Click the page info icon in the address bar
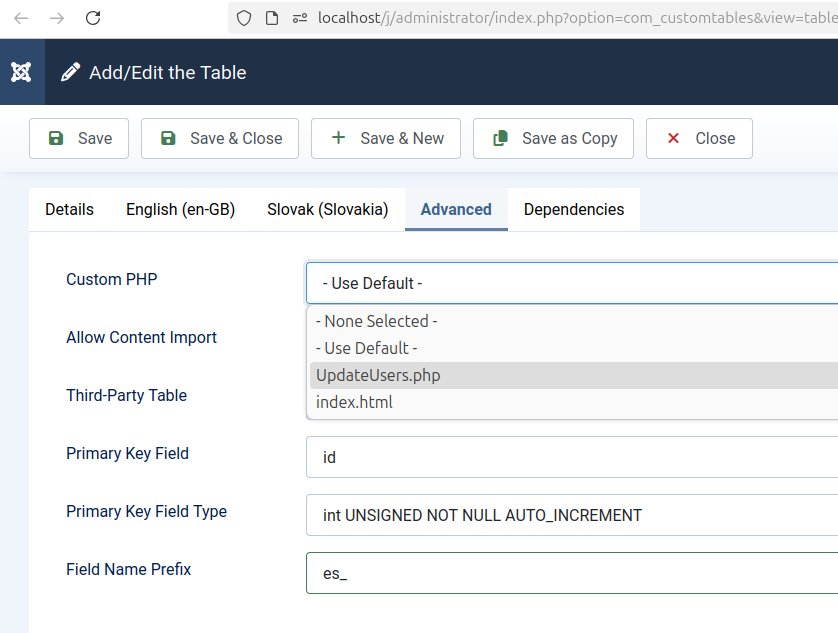This screenshot has width=838, height=633. pos(271,18)
